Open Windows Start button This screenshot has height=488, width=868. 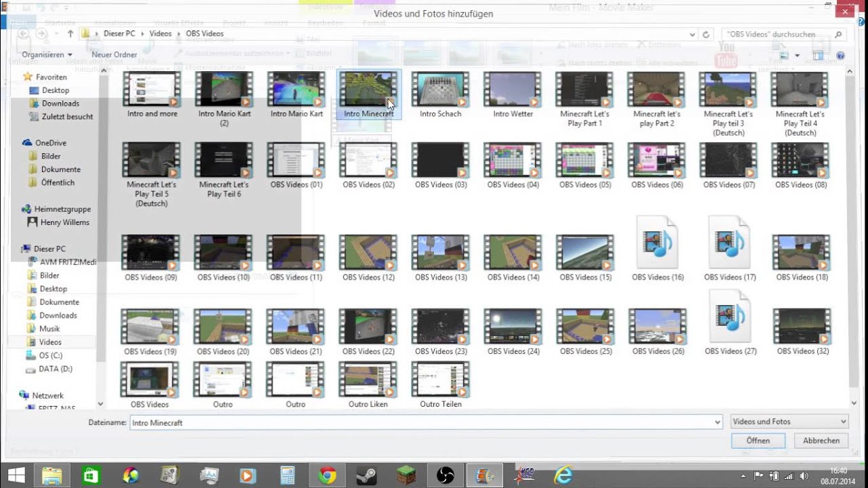coord(16,476)
